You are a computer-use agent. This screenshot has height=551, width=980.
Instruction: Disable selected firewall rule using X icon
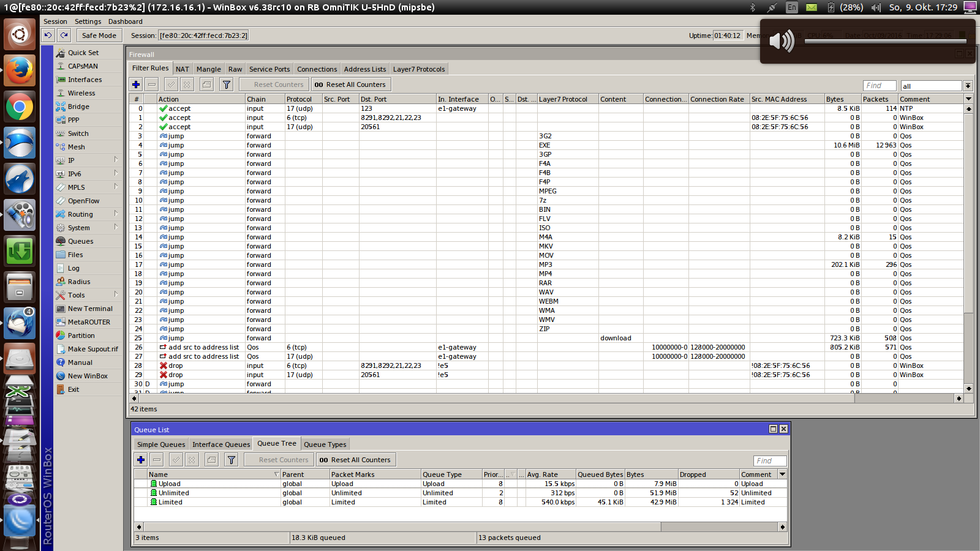[187, 84]
